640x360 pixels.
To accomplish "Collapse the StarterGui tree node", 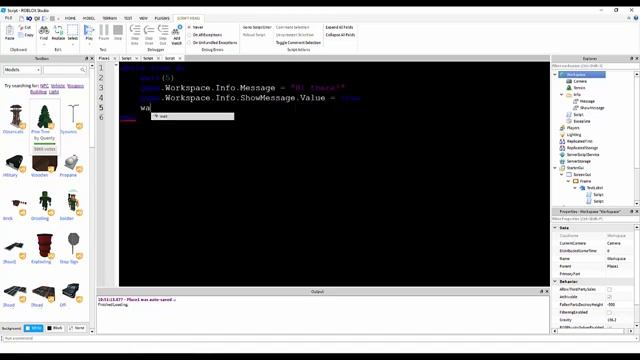I will tap(555, 168).
